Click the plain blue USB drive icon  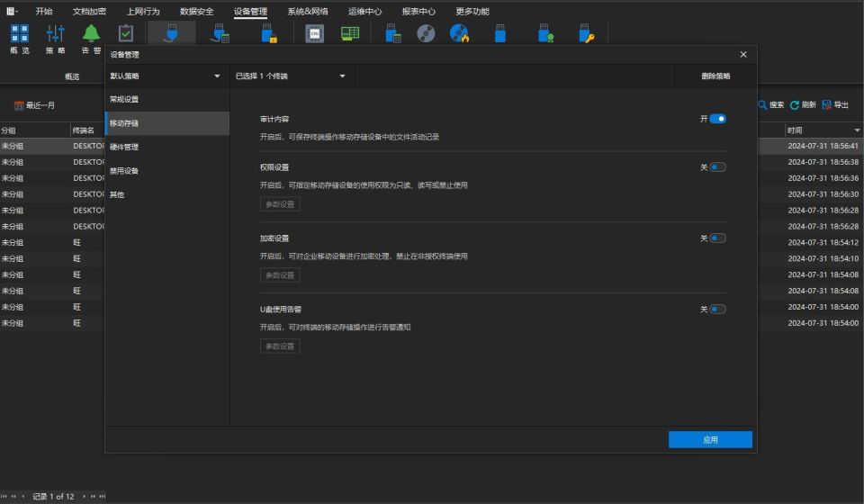(x=499, y=33)
